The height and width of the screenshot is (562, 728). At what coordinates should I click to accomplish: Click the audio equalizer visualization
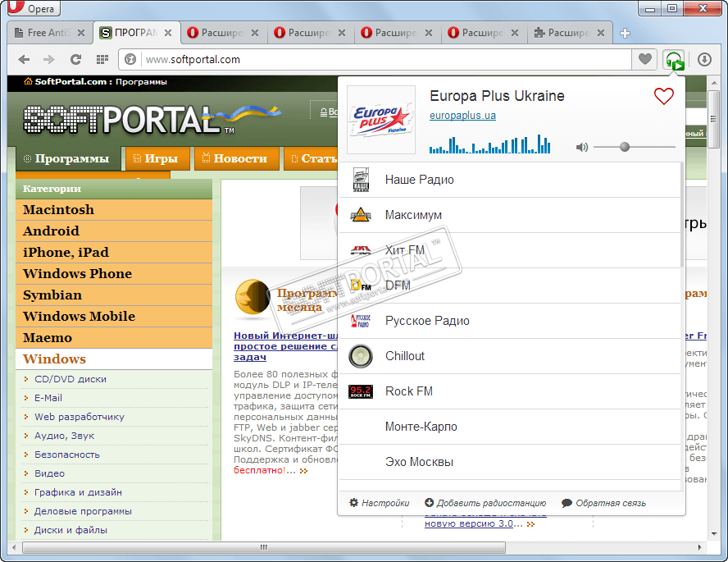pyautogui.click(x=489, y=144)
